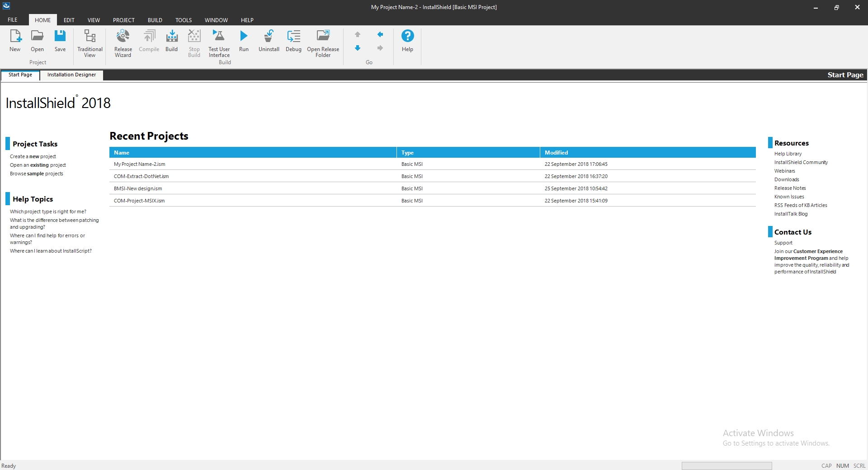Open the VIEW ribbon tab

[x=94, y=20]
